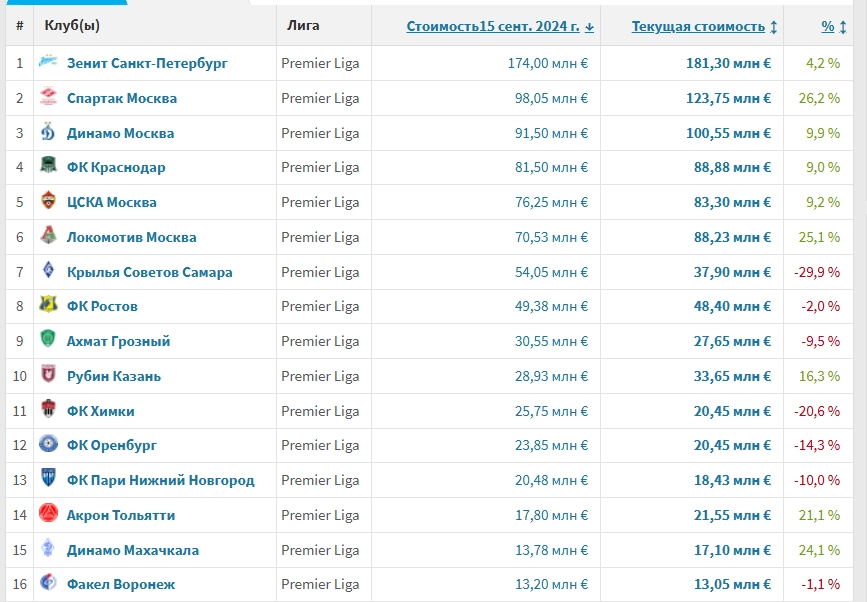Image resolution: width=867 pixels, height=602 pixels.
Task: Click Rubin's current value 33,65 млн €
Action: point(733,376)
